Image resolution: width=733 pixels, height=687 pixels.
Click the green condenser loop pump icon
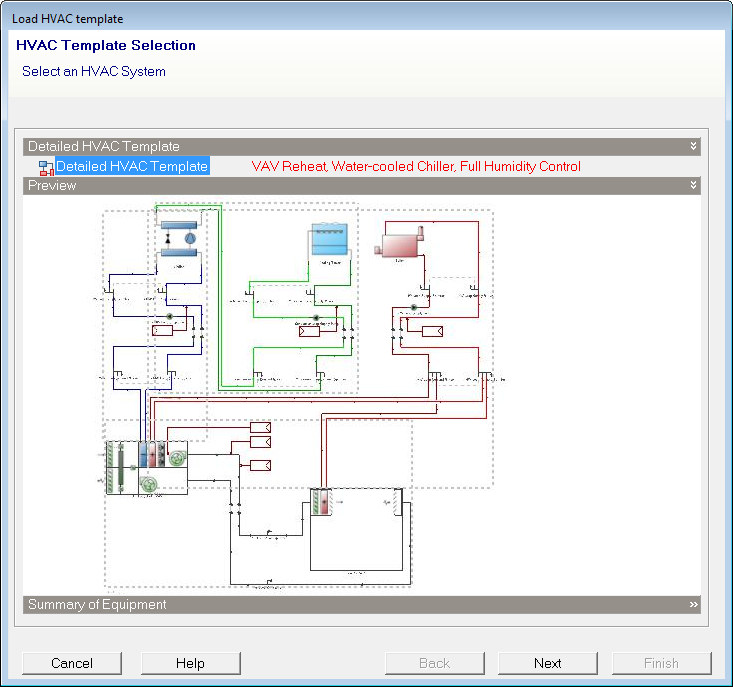316,318
